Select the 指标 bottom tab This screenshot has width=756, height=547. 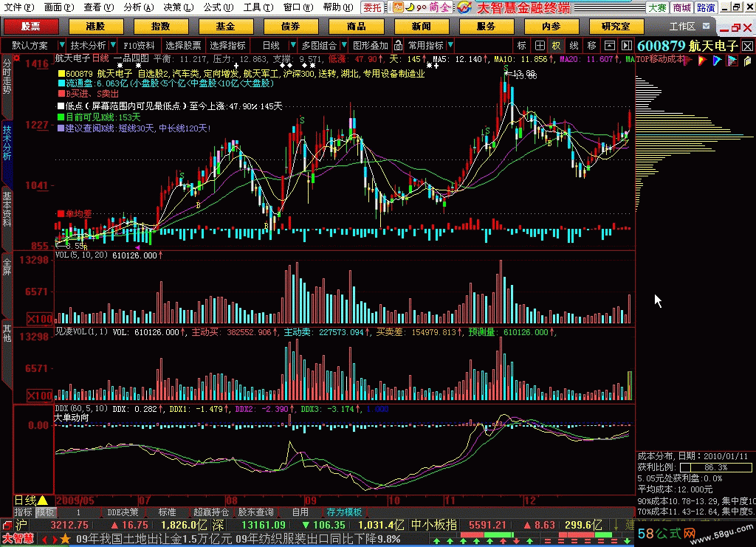23,512
